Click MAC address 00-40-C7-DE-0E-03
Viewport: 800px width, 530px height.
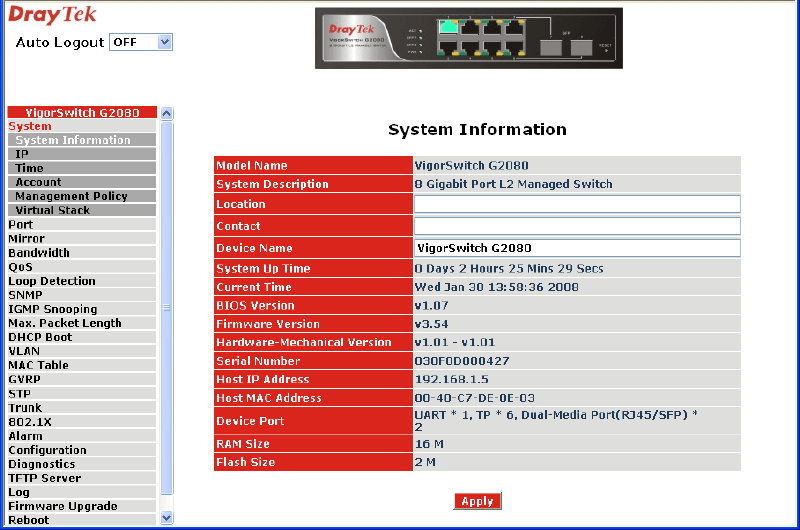[474, 397]
